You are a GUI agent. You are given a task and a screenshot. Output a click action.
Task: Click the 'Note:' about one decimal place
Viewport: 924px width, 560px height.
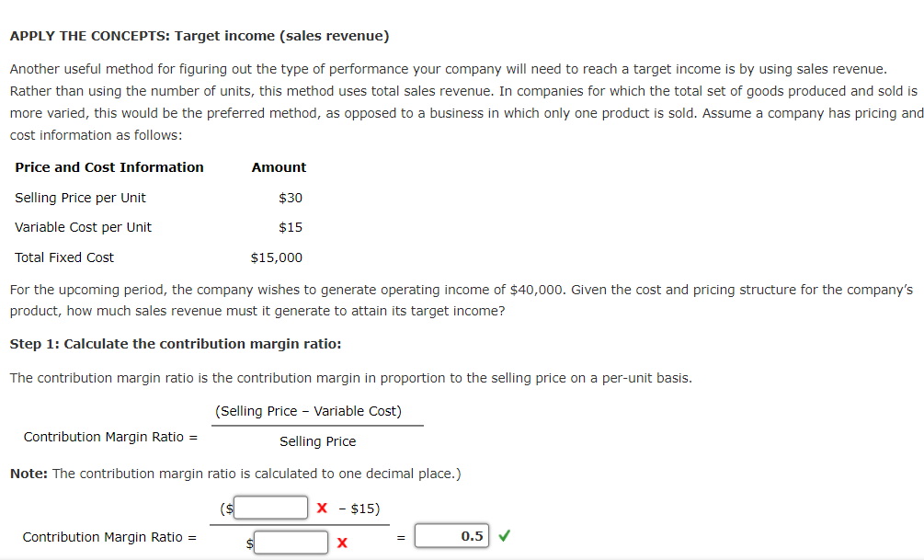pos(235,474)
